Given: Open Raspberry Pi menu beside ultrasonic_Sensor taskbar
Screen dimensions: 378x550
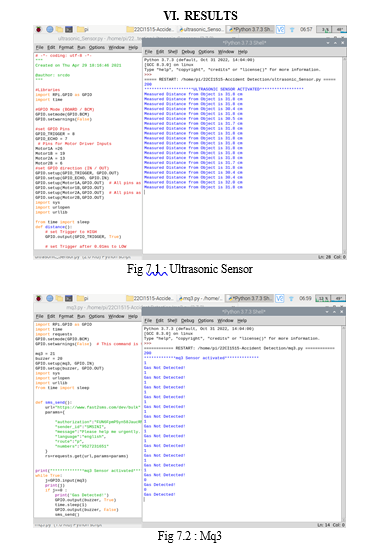Looking at the screenshot, I should pyautogui.click(x=39, y=29).
